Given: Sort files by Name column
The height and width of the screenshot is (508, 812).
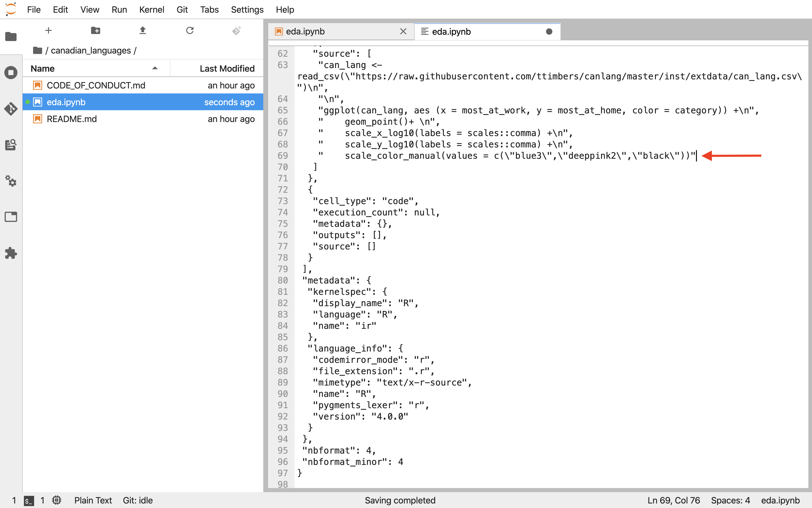Looking at the screenshot, I should click(x=96, y=68).
